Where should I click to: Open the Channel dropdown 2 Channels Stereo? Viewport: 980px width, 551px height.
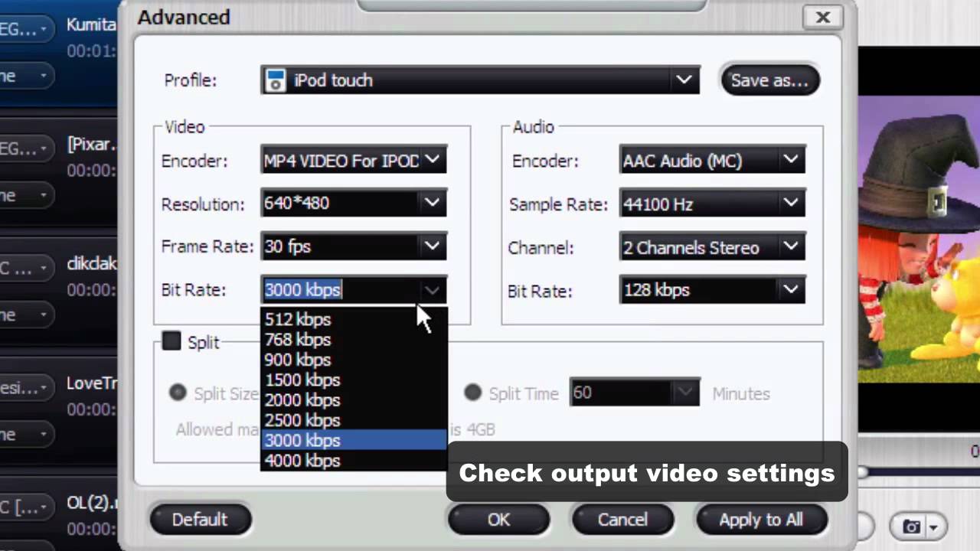click(x=712, y=247)
